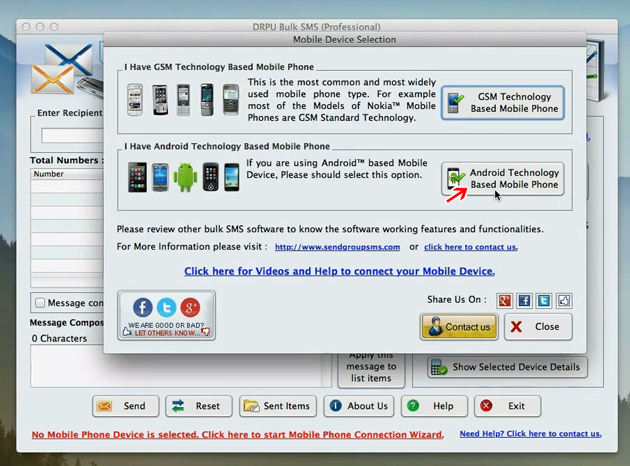Screen dimensions: 630x466
Task: Click the first Android smartphone image
Action: point(137,177)
